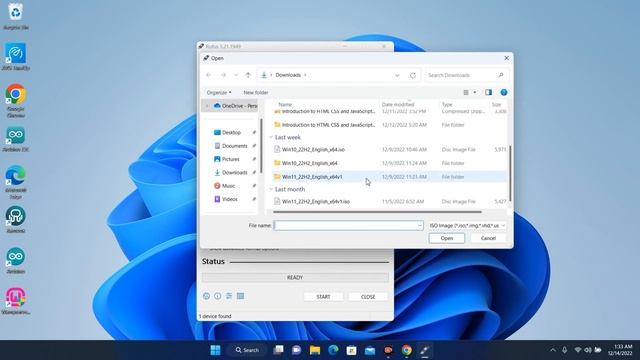Screen dimensions: 640x360
Task: Select the Win11_22H2_English_x64v1 folder
Action: [x=390, y=177]
